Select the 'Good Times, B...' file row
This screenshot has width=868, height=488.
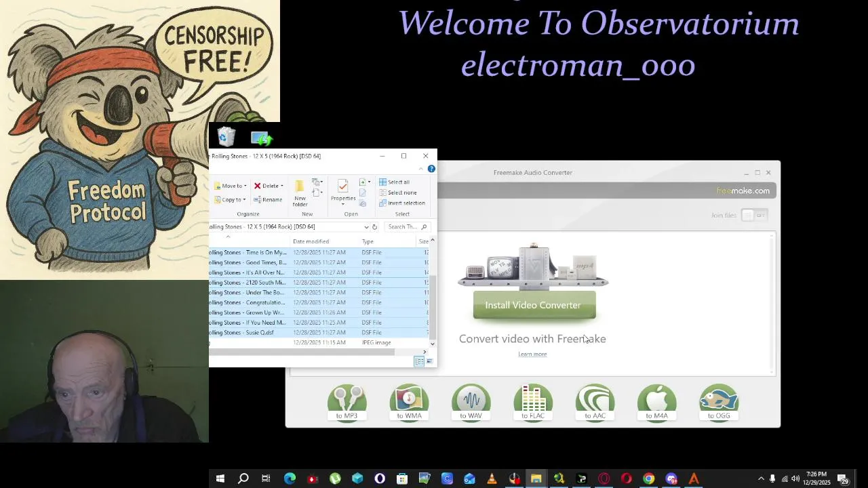click(319, 262)
